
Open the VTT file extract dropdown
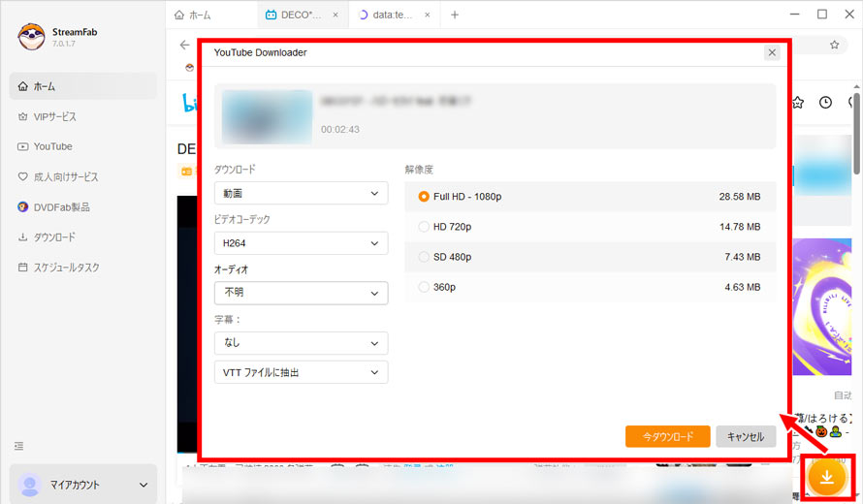[301, 372]
